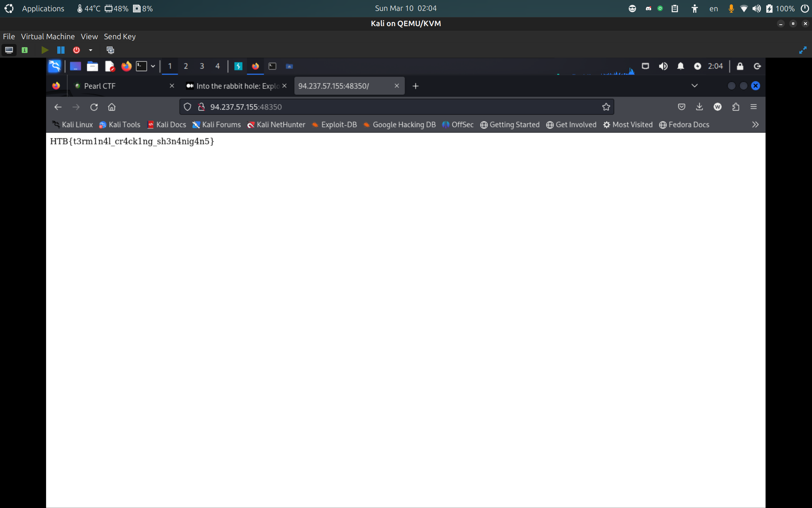Open the host Applications menu
The image size is (812, 508).
(x=43, y=8)
